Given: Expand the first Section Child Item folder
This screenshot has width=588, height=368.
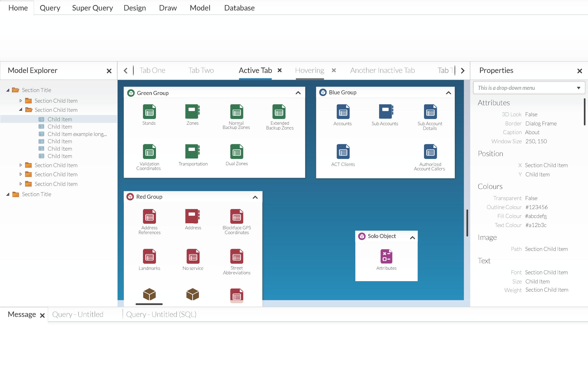Looking at the screenshot, I should 21,101.
